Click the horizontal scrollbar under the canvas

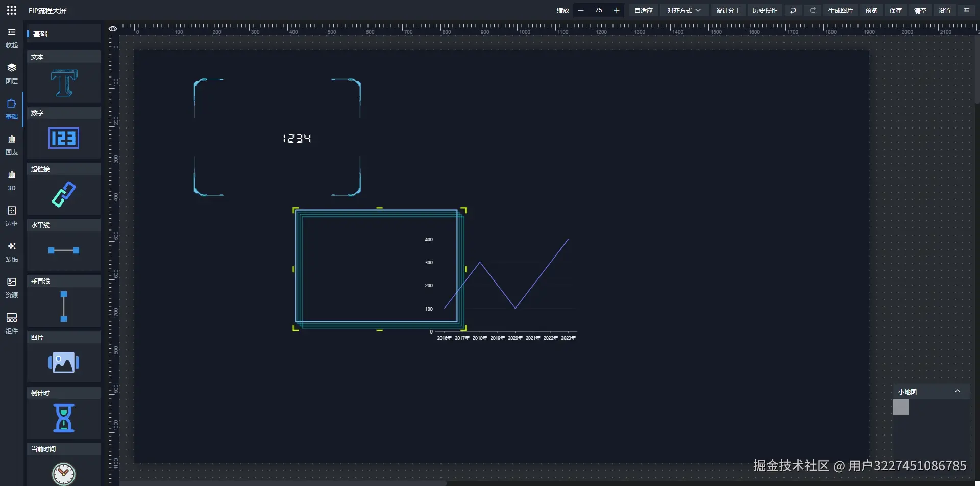(x=283, y=483)
